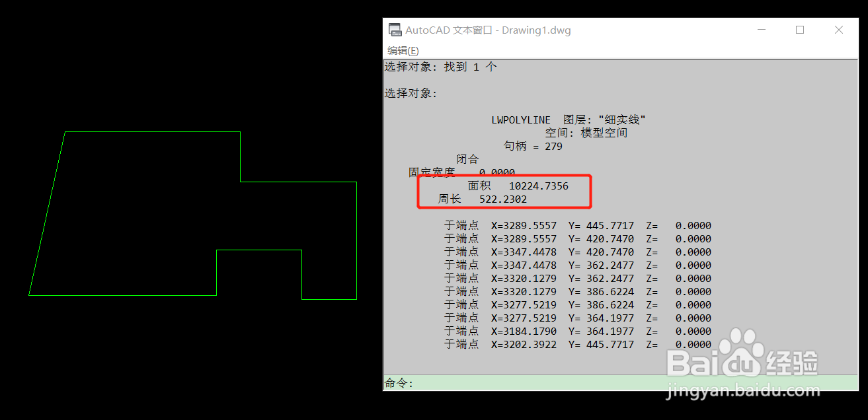Viewport: 868px width, 420px height.
Task: Select the green slanted polyline edge in drawing
Action: 47,213
